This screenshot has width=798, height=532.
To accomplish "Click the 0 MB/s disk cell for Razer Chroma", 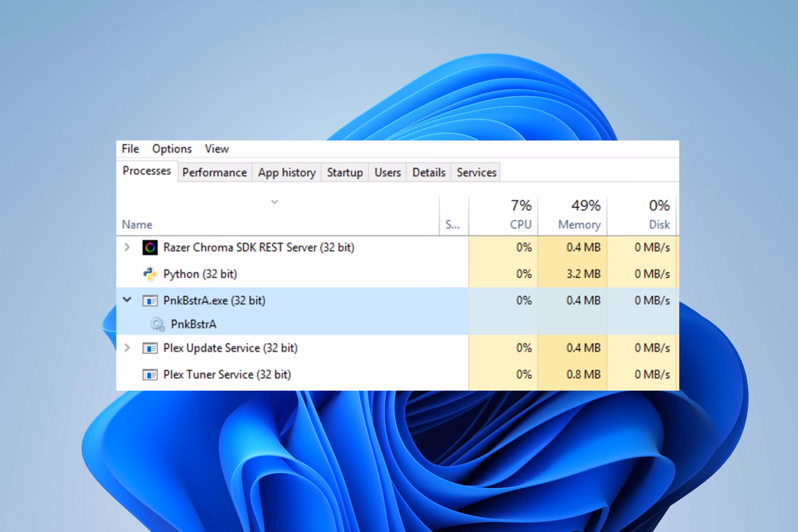I will tap(642, 248).
